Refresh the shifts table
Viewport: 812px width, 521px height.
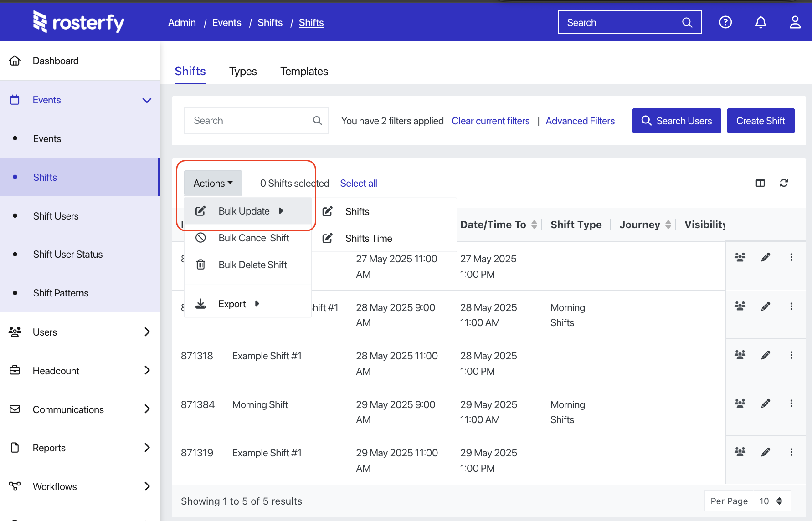click(784, 183)
